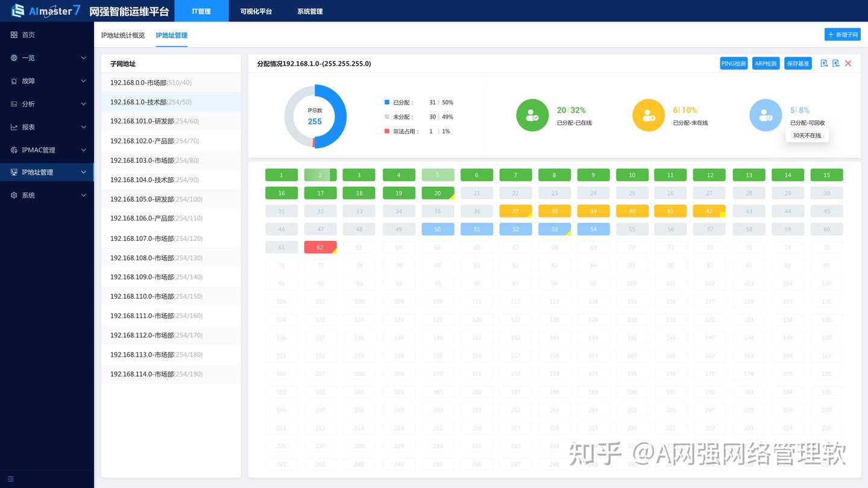Image resolution: width=868 pixels, height=488 pixels.
Task: Click the analysis icon beside 分析
Action: pyautogui.click(x=14, y=104)
